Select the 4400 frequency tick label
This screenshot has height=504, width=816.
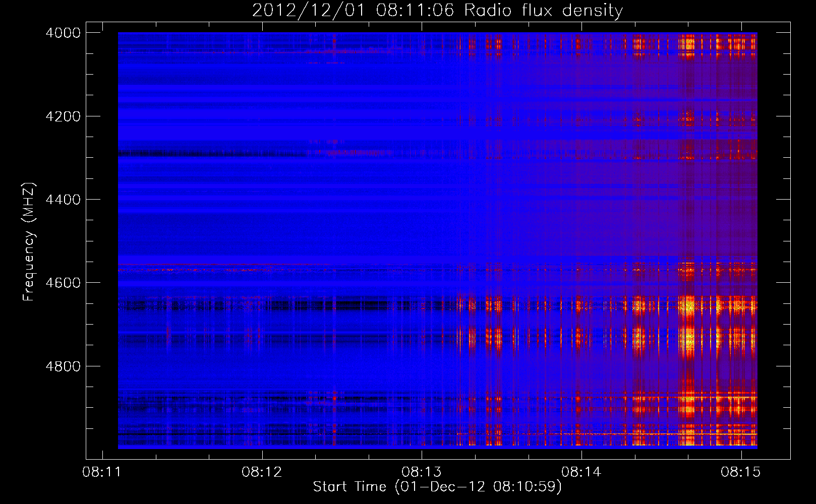pyautogui.click(x=63, y=200)
